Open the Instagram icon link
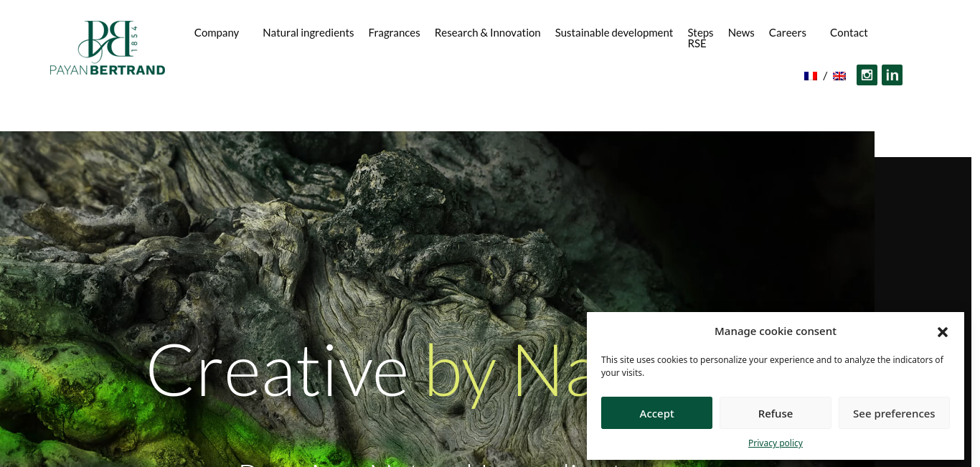The width and height of the screenshot is (980, 467). point(867,75)
